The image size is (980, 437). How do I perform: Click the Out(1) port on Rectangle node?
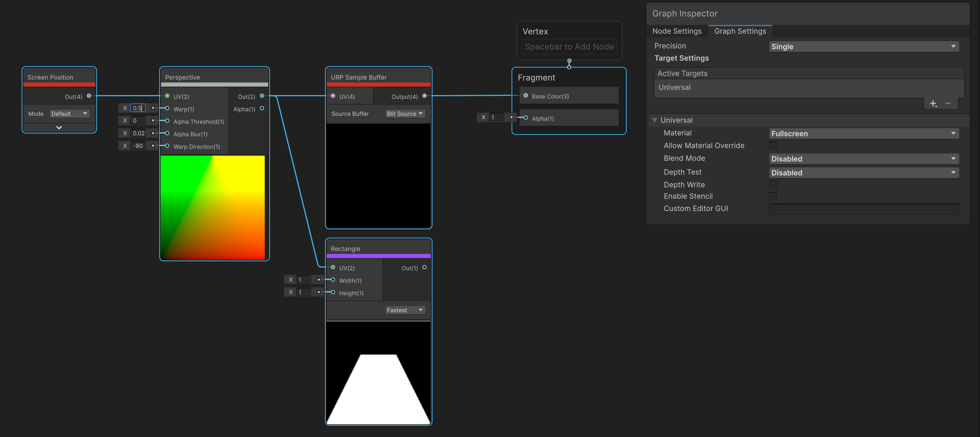tap(424, 268)
